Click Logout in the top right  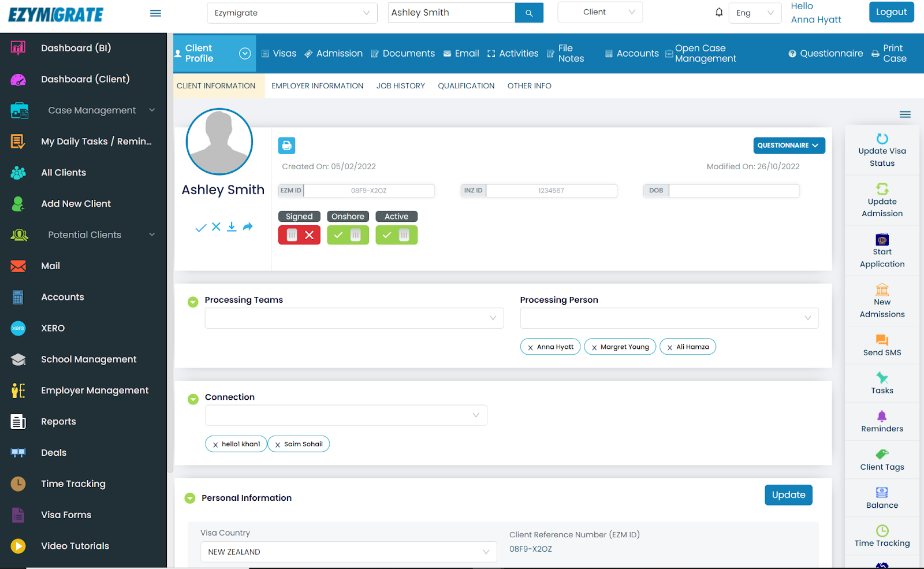click(x=891, y=12)
